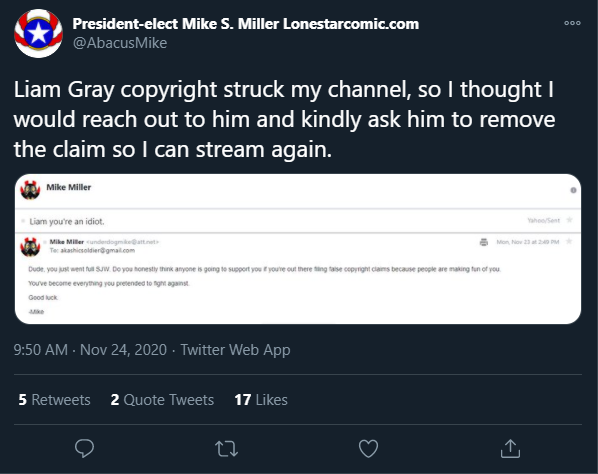Like the tweet with heart icon

point(368,448)
